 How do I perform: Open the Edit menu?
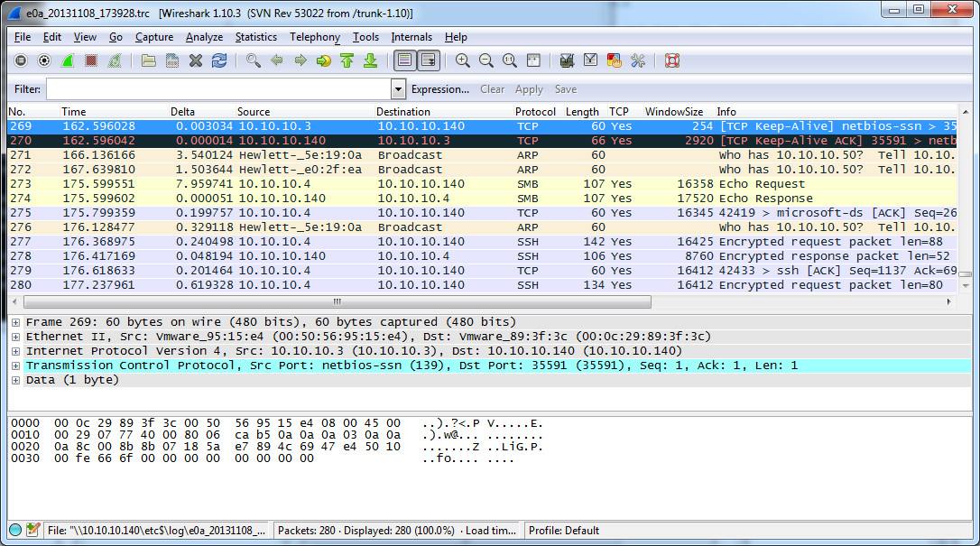[x=51, y=37]
